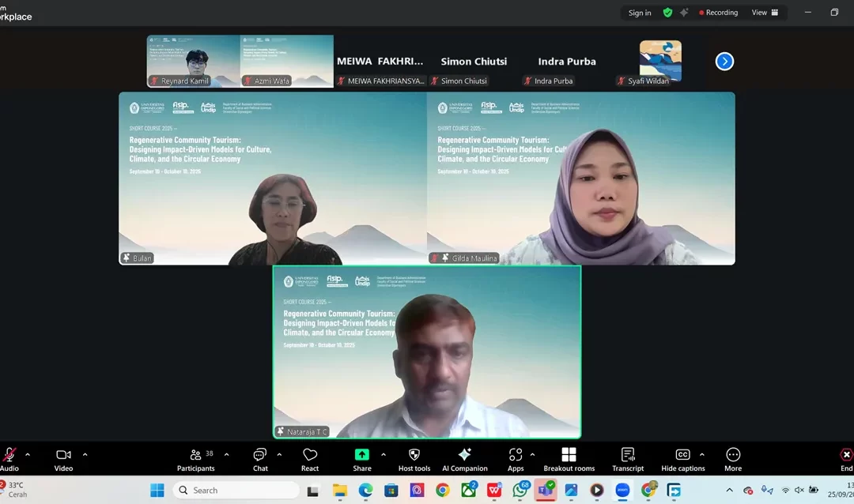Launch the AI Companion
The image size is (854, 504).
tap(465, 458)
